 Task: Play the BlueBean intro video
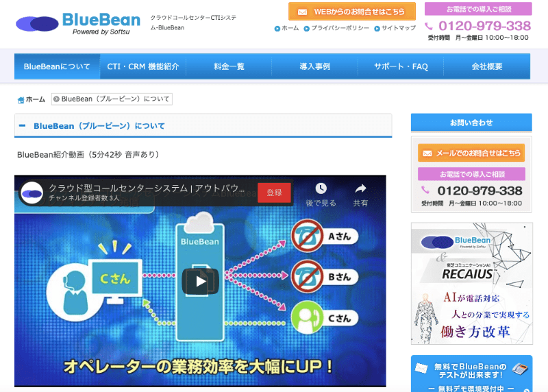pos(200,281)
